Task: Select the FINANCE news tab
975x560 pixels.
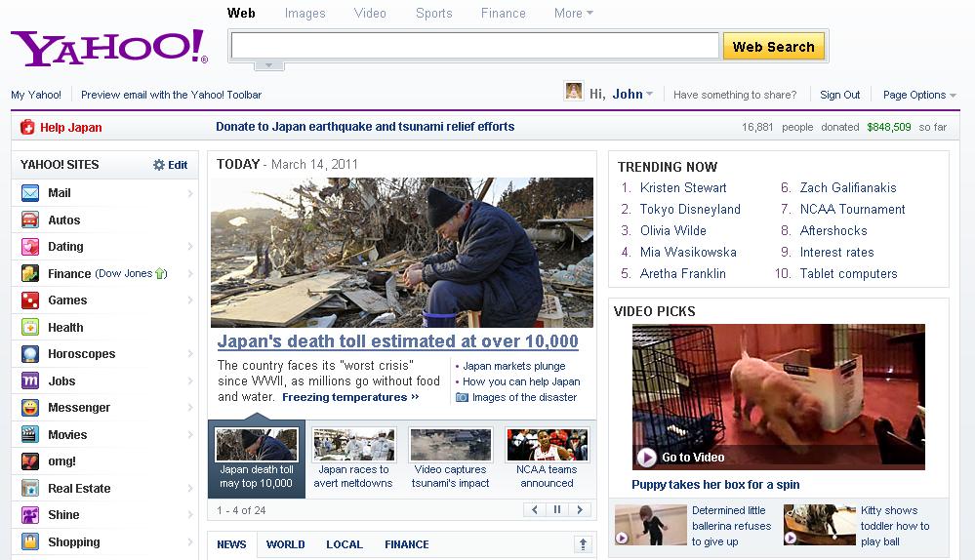Action: click(407, 544)
